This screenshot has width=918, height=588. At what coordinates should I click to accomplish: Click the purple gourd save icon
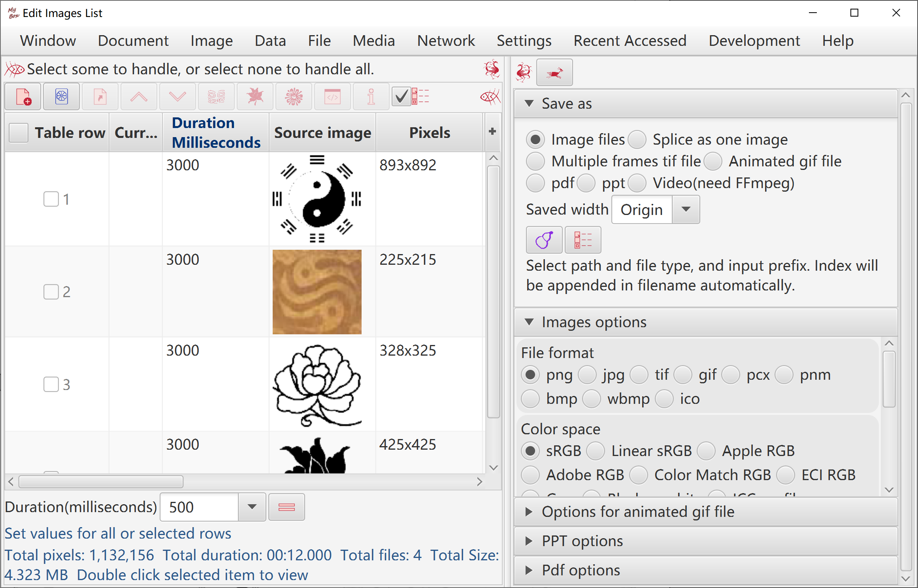pyautogui.click(x=544, y=240)
